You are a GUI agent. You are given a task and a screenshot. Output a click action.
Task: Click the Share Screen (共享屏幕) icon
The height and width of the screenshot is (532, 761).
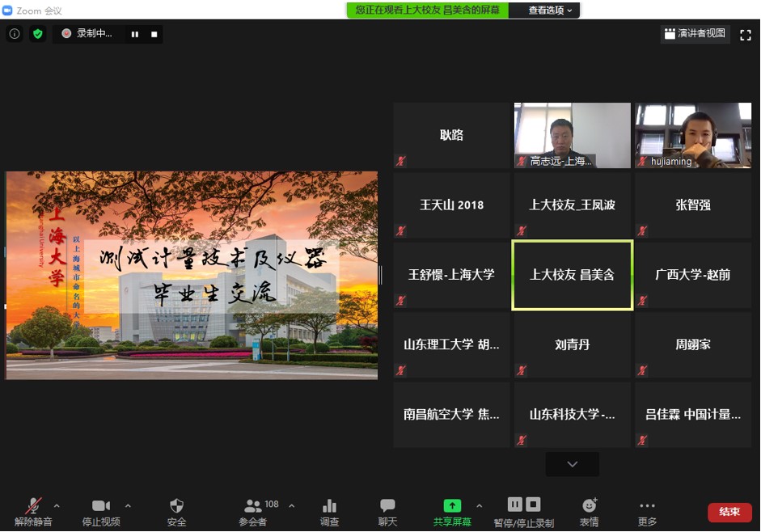(x=452, y=506)
